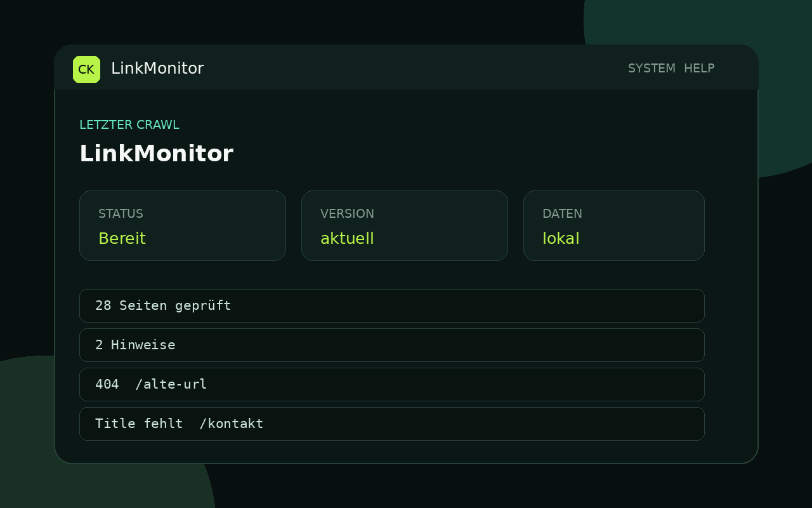Click the '28 Seiten geprüft' row
The height and width of the screenshot is (508, 812).
(x=392, y=305)
